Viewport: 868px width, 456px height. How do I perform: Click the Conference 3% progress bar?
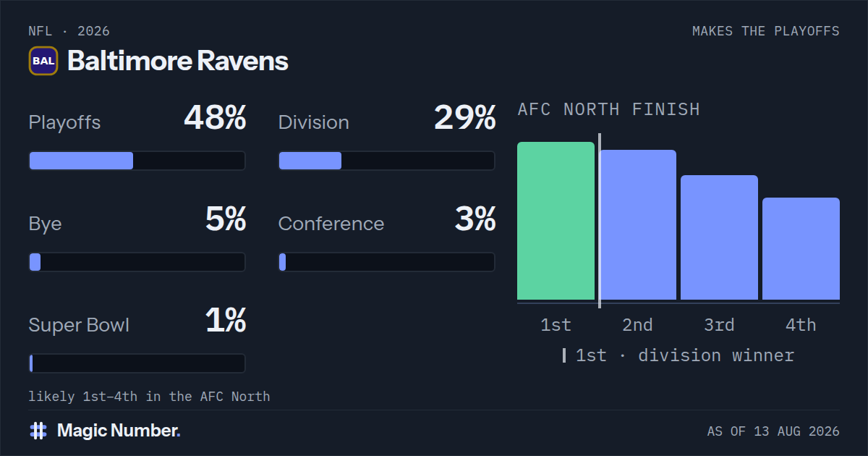[x=387, y=262]
